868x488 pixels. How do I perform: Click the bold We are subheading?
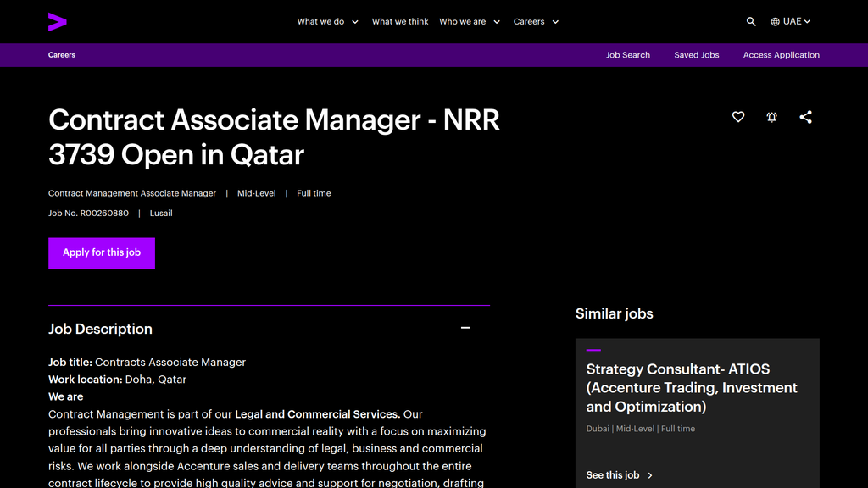(x=65, y=396)
